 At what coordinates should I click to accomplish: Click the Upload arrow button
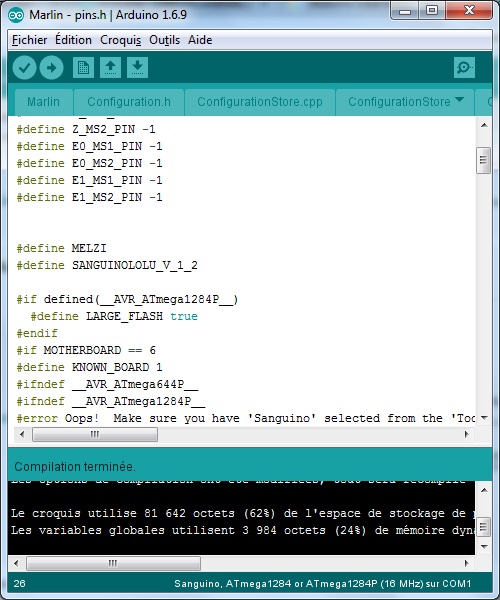point(51,68)
